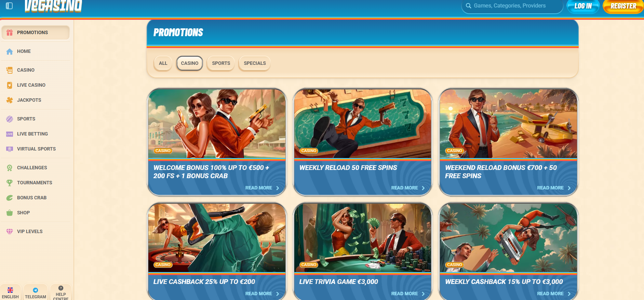Open Live Cashback promotion image

point(217,238)
